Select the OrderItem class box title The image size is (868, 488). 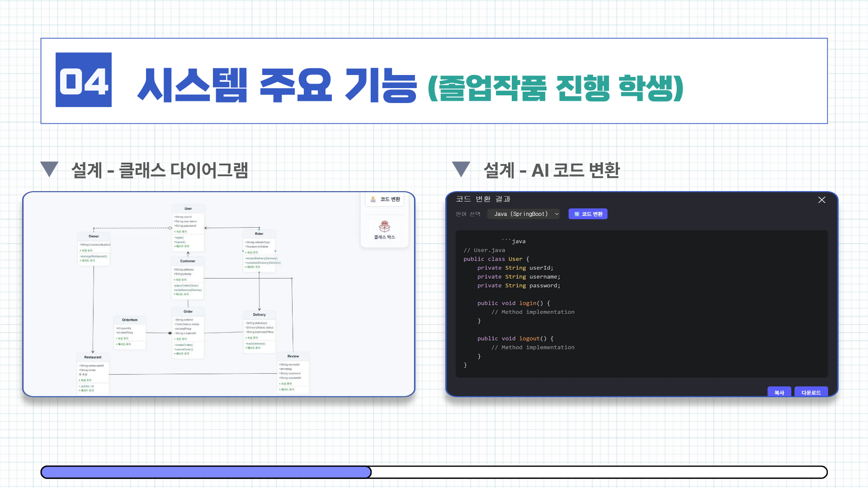pyautogui.click(x=130, y=320)
